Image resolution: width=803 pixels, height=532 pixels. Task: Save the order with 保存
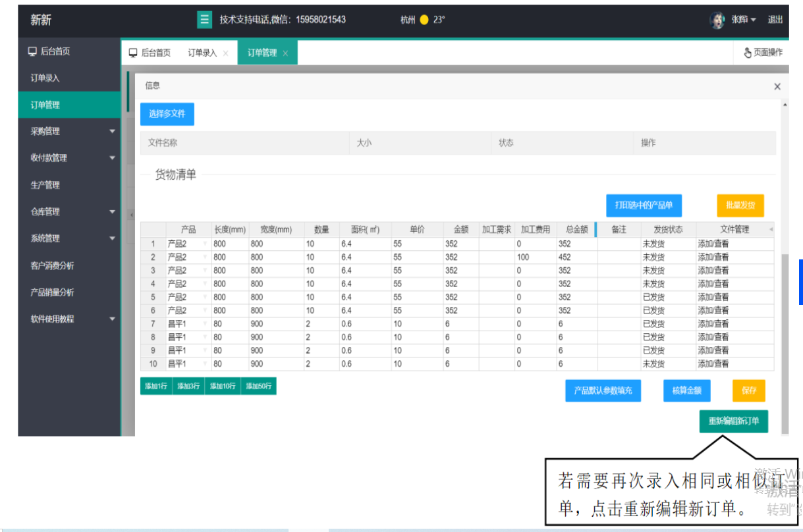(749, 390)
